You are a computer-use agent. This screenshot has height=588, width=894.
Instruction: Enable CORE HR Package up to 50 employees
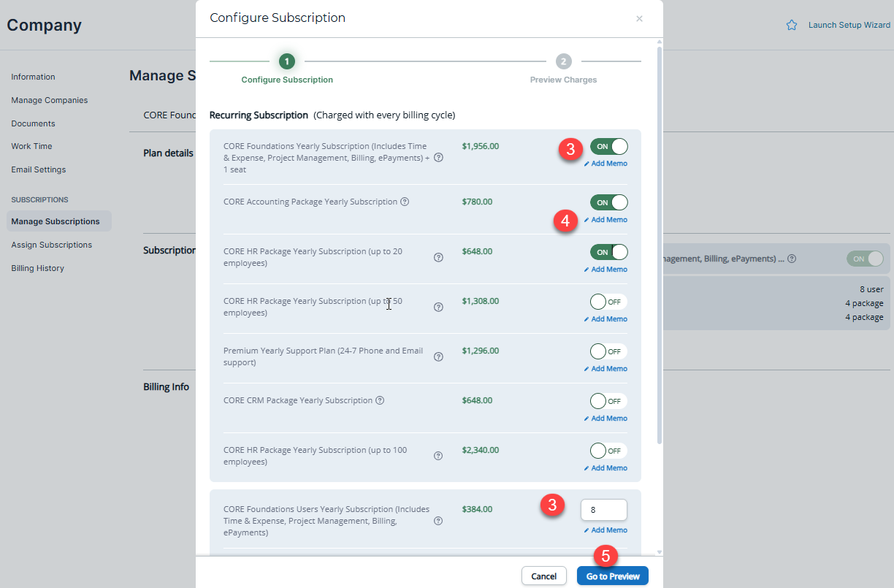pos(608,301)
